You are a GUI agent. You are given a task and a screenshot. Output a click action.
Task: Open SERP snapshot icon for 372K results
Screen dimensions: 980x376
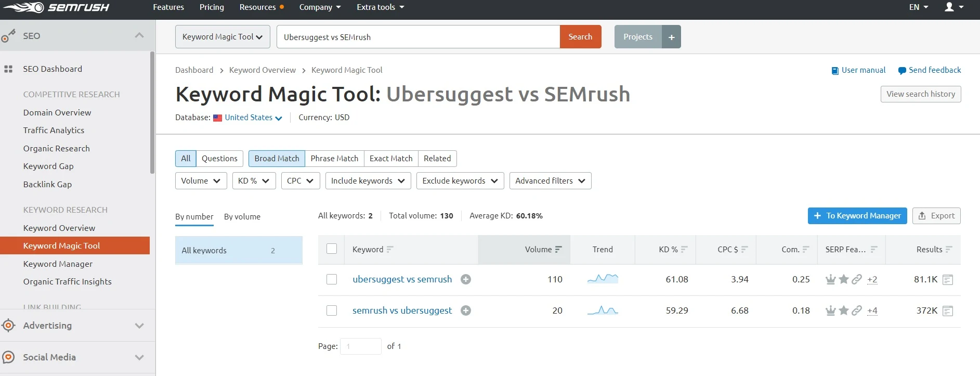(948, 311)
